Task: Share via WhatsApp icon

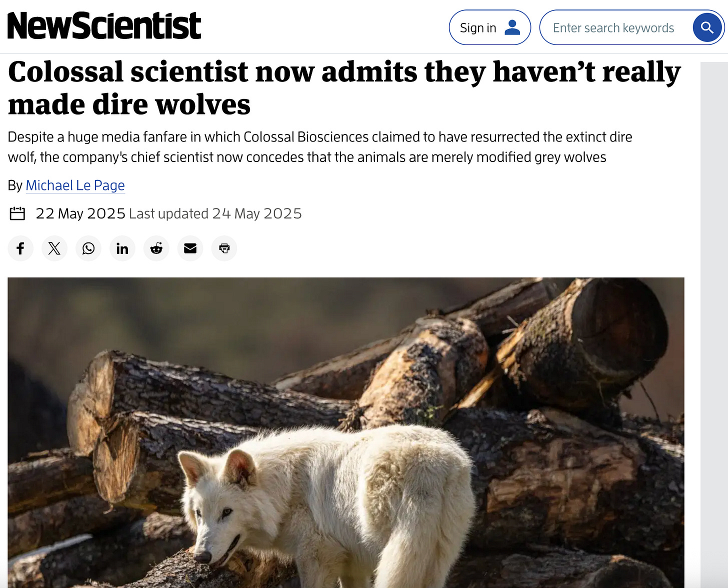Action: click(x=88, y=248)
